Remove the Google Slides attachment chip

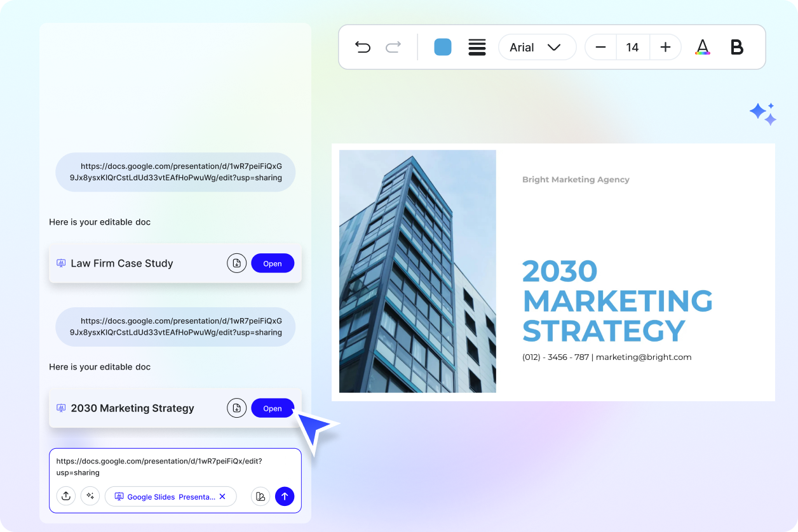(x=222, y=496)
